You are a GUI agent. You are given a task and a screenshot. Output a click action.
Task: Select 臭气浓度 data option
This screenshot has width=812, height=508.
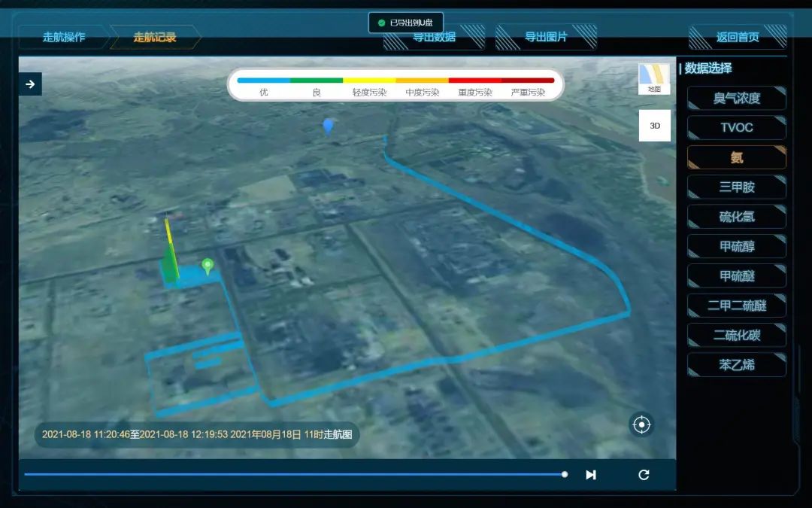737,98
